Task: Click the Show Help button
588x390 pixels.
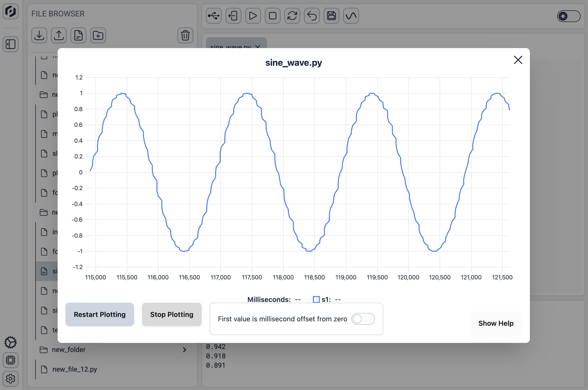Action: 496,323
